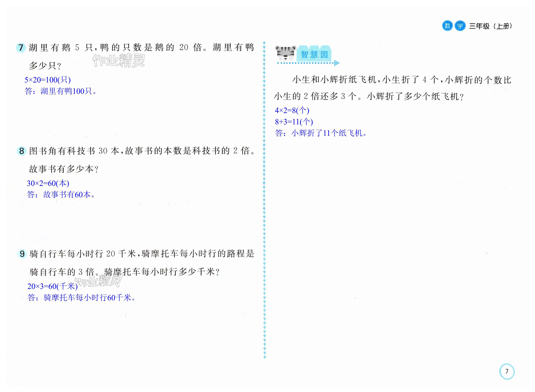Click the answer line 答：湖里有鸭100只
This screenshot has width=535, height=392.
pyautogui.click(x=61, y=91)
